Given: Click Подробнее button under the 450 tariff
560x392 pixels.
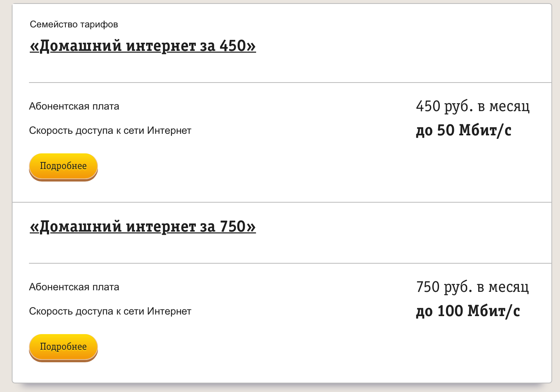Looking at the screenshot, I should [x=63, y=166].
